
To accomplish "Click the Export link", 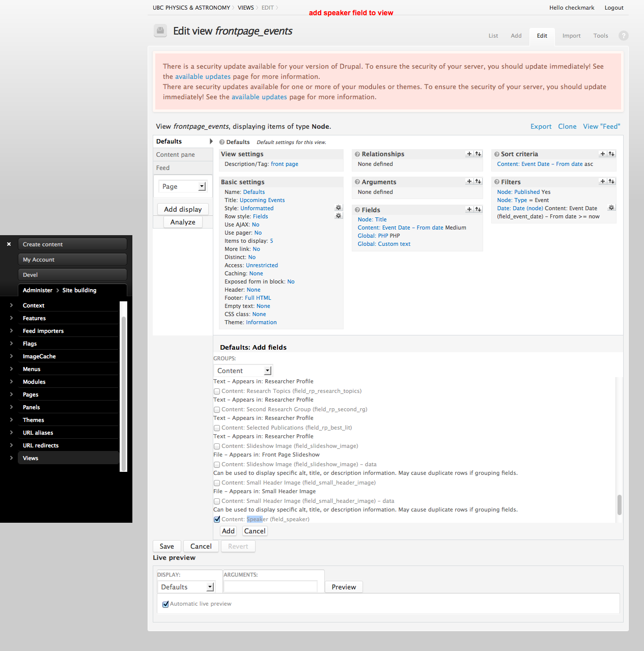I will coord(541,127).
